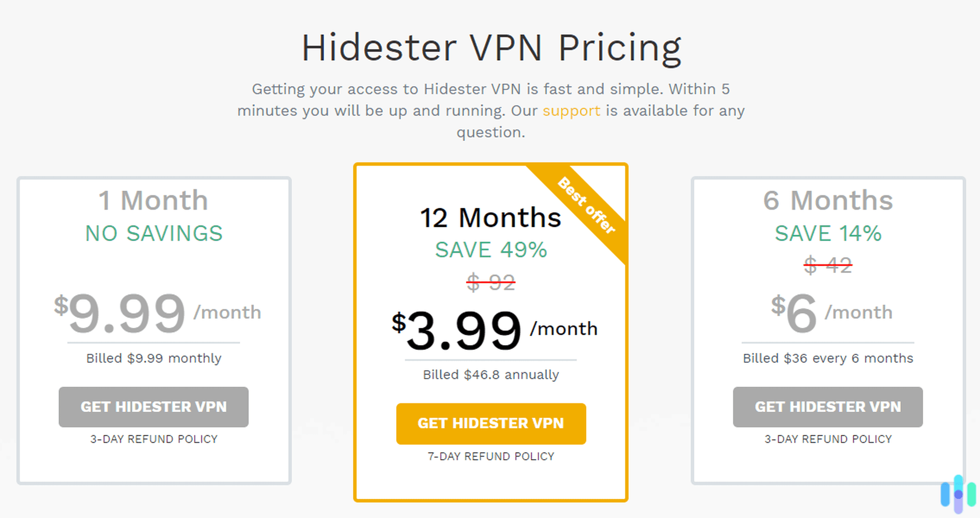Click the Billed $46.8 annually text
The height and width of the screenshot is (518, 980).
[490, 374]
